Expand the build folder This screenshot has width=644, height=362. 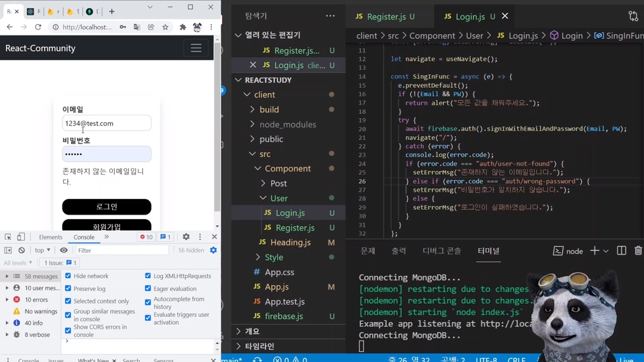[269, 109]
